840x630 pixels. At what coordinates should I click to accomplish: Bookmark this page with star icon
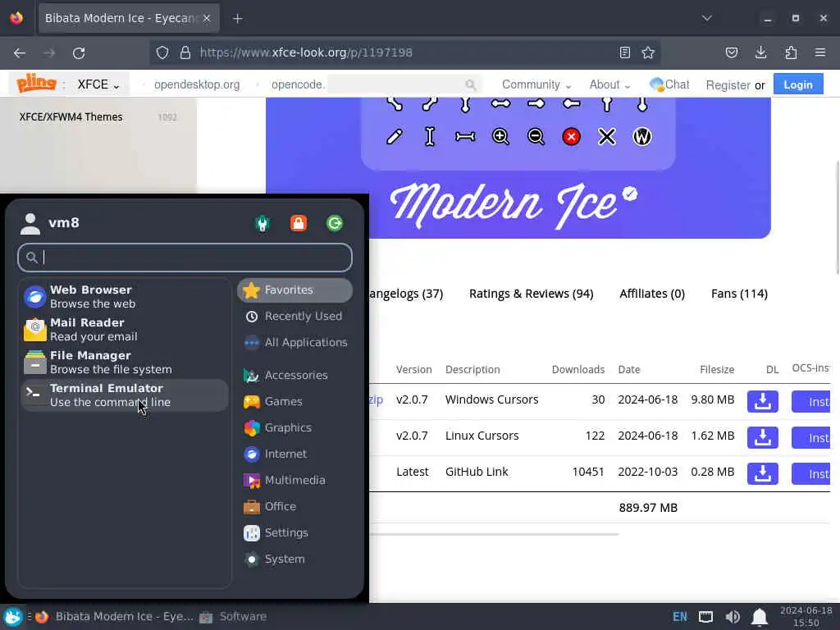coord(648,52)
